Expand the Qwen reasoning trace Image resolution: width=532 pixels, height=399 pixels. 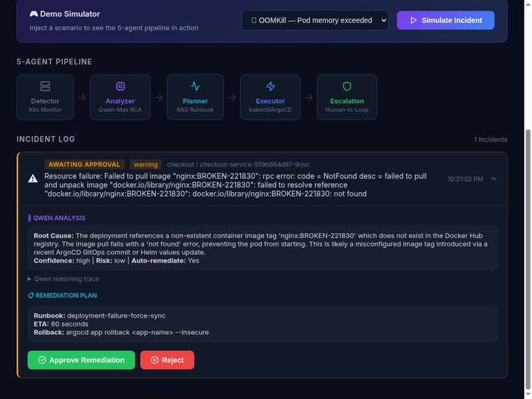pos(63,279)
